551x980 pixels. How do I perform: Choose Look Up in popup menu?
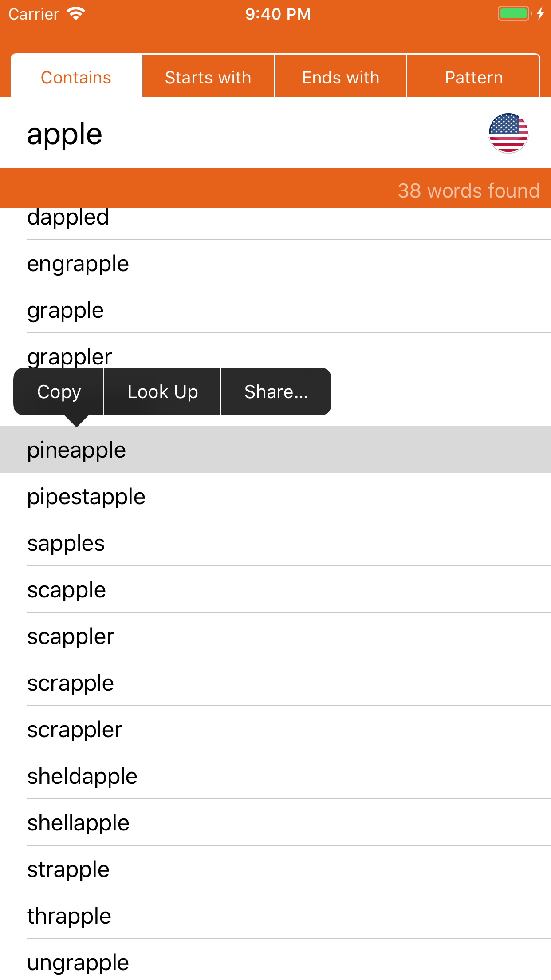coord(162,392)
